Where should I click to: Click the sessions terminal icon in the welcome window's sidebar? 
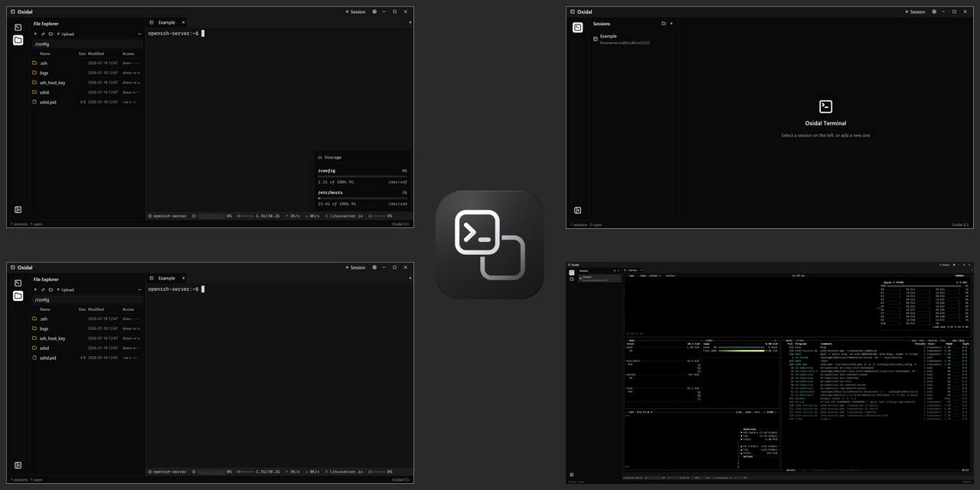(577, 28)
